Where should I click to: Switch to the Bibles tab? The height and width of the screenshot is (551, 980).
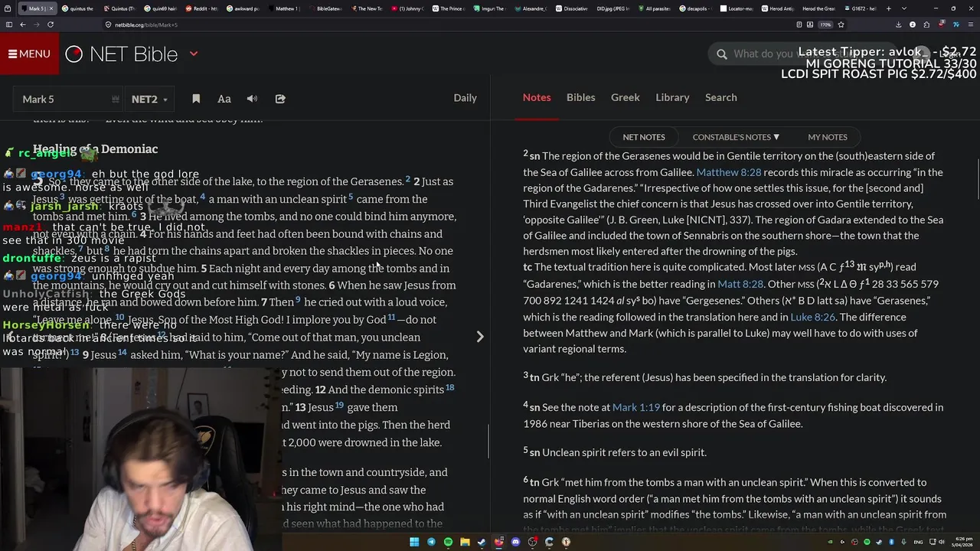pyautogui.click(x=580, y=97)
